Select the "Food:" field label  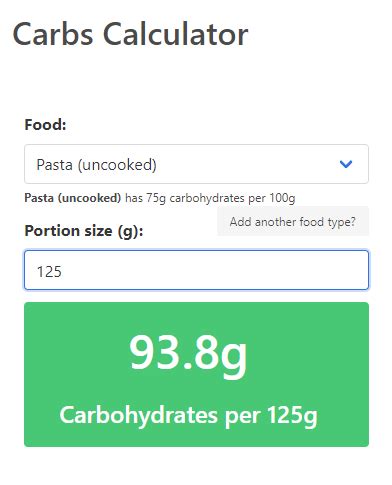tap(45, 125)
